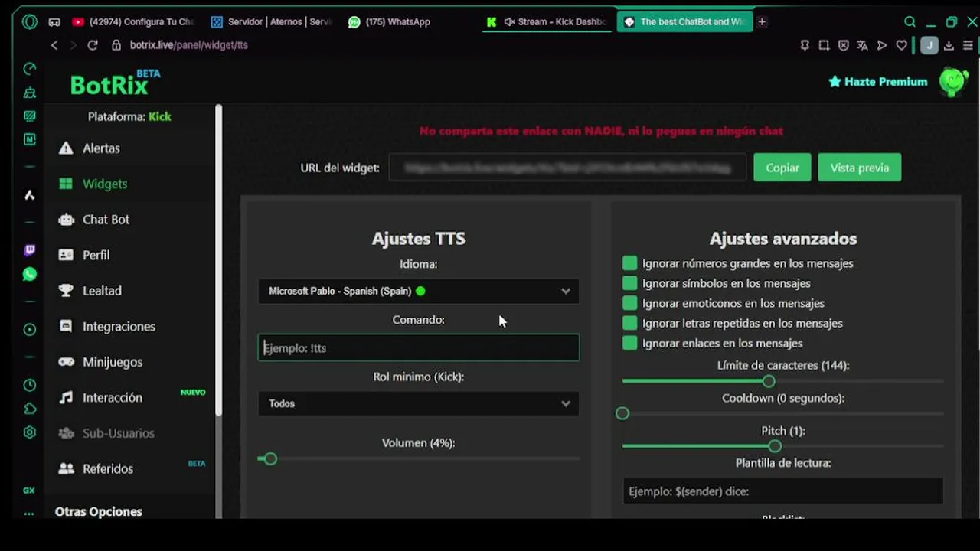The width and height of the screenshot is (980, 551).
Task: Switch to the Configura Tu Chat YouTube tab
Action: [133, 22]
